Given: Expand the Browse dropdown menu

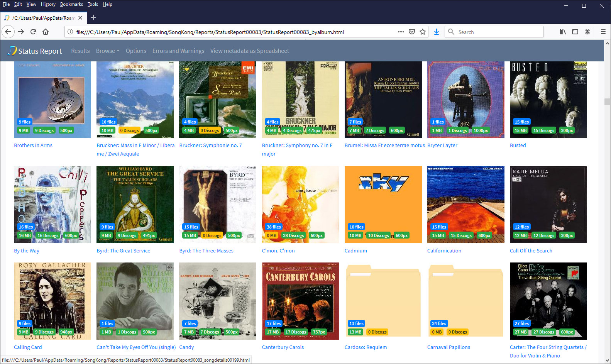Looking at the screenshot, I should pos(108,51).
